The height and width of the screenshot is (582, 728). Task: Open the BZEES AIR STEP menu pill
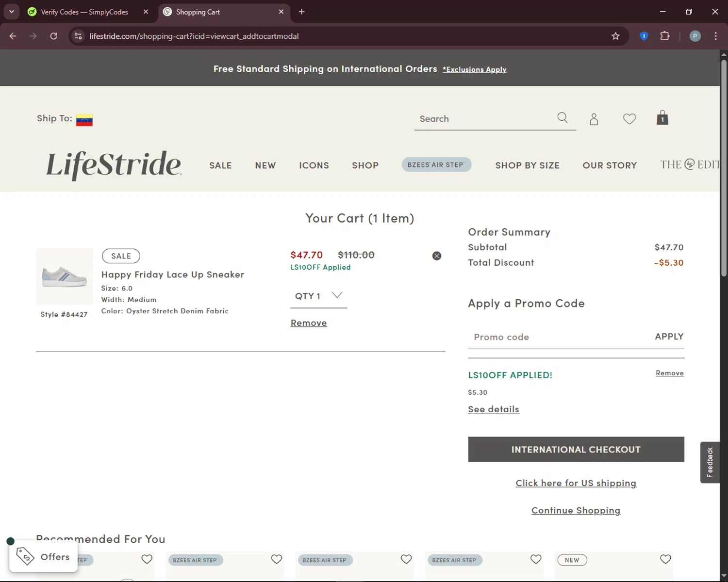point(436,165)
